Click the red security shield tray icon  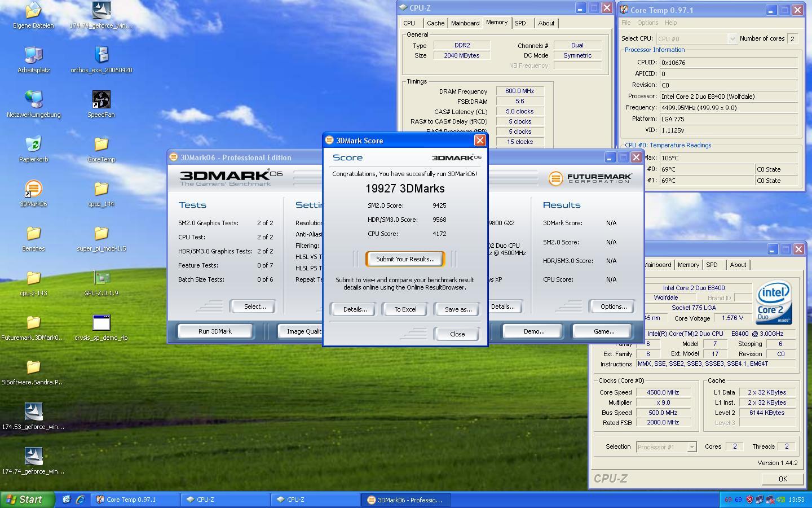(x=749, y=500)
